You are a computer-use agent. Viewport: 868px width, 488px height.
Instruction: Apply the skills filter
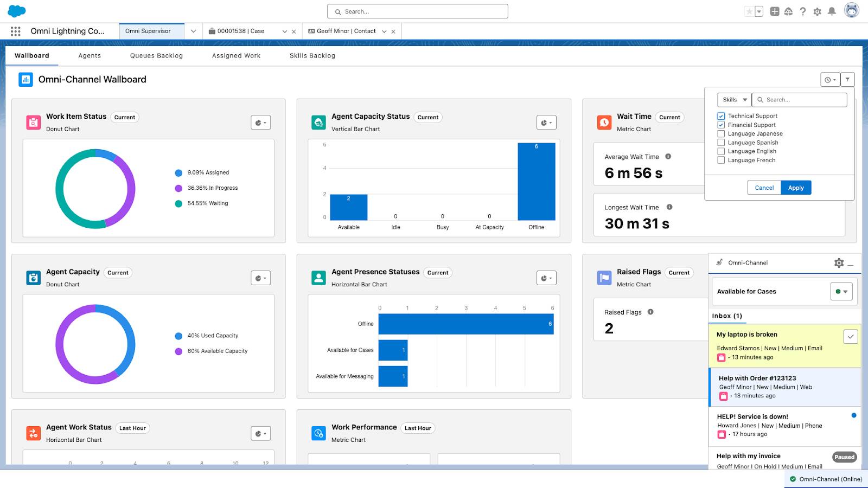click(x=796, y=188)
